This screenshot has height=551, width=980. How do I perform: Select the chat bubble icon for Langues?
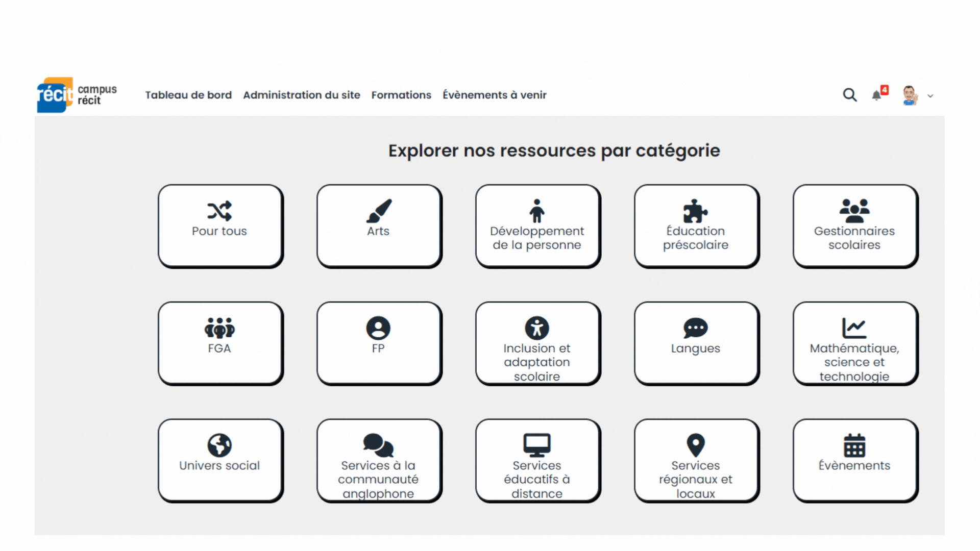(695, 328)
